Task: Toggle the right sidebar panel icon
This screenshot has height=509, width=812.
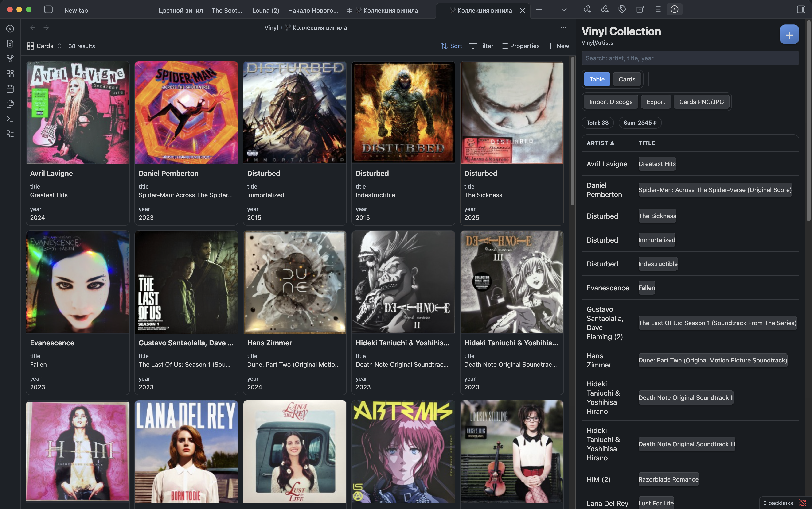Action: (x=801, y=9)
